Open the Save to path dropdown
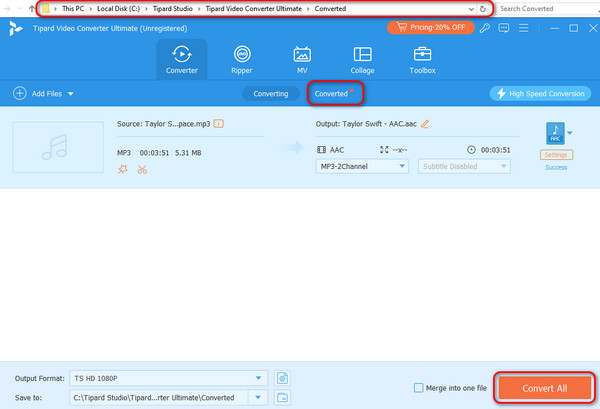 258,398
